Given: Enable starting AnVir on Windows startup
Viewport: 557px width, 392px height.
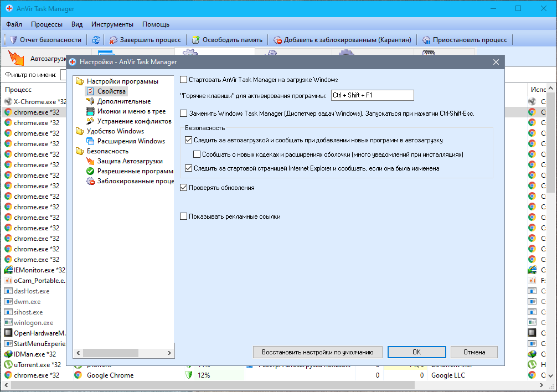Looking at the screenshot, I should pyautogui.click(x=184, y=80).
